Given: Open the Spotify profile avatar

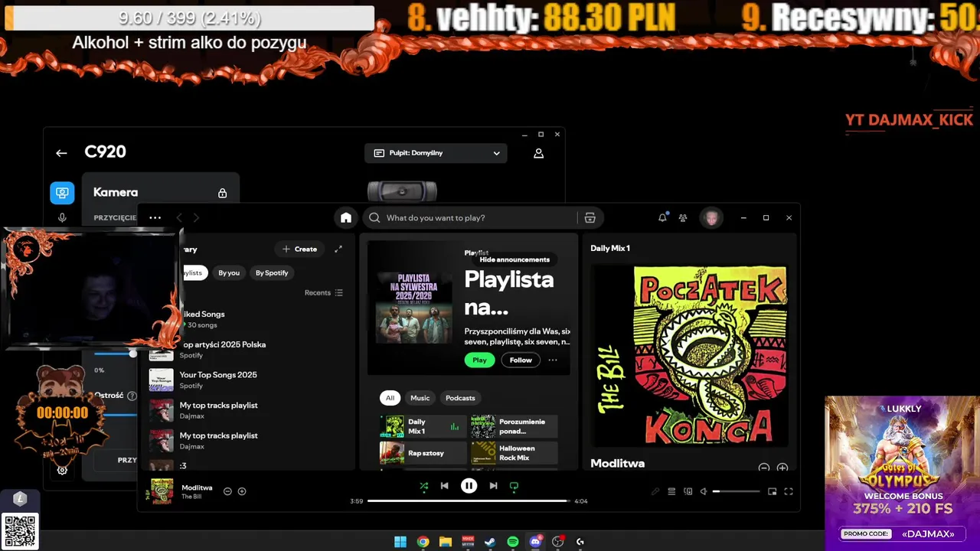Looking at the screenshot, I should [x=712, y=218].
